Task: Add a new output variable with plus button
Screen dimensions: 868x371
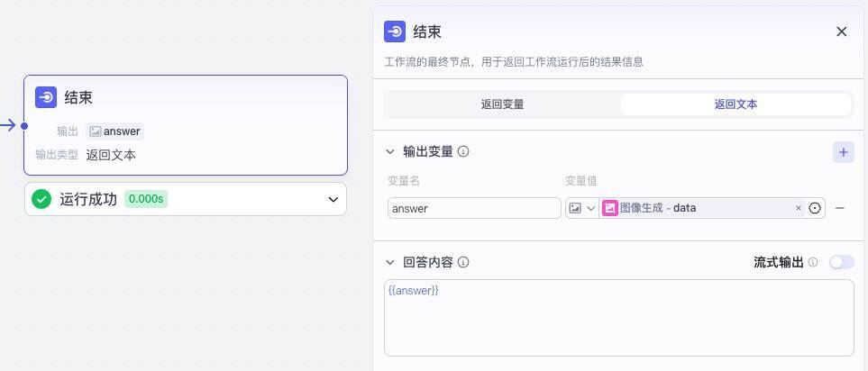Action: (843, 152)
